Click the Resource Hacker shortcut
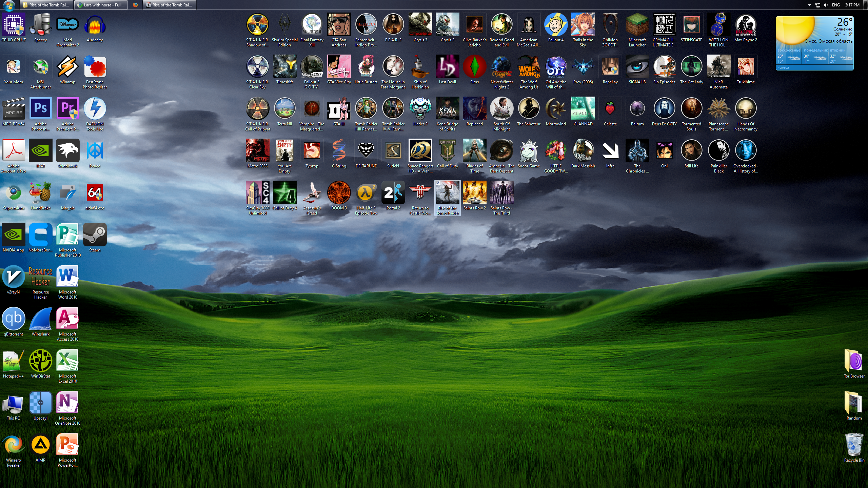Screen dimensions: 868x488 click(x=41, y=277)
